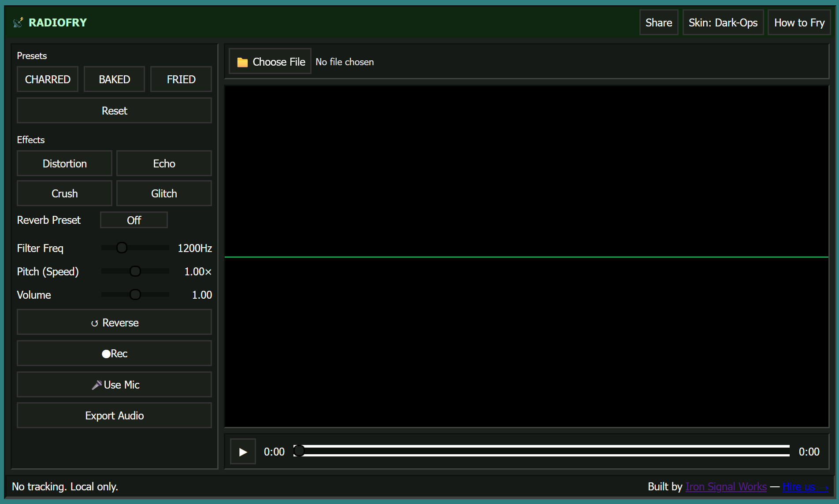
Task: Open the Iron Signal Works link
Action: (x=726, y=487)
